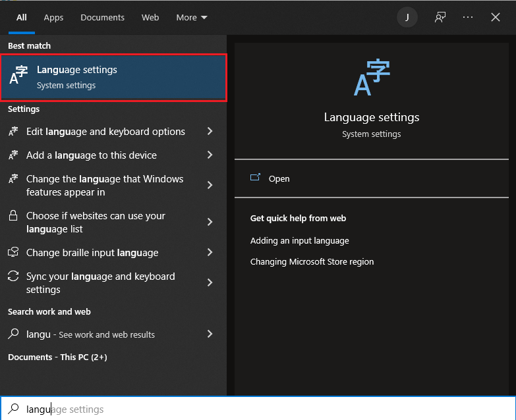The width and height of the screenshot is (516, 420).
Task: Click the lock icon beside website language list
Action: click(x=13, y=215)
